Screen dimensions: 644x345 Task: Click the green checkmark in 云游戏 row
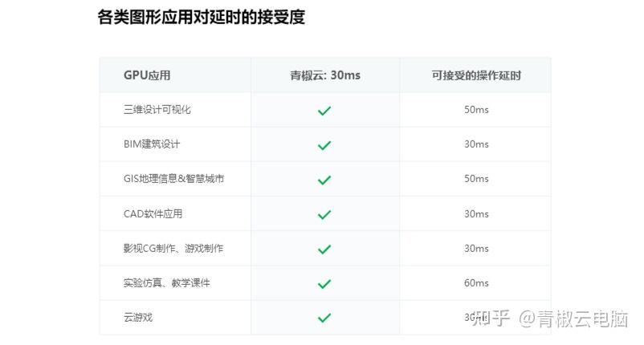(x=324, y=318)
